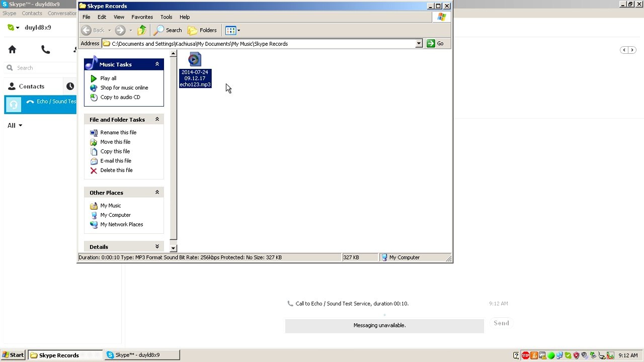Image resolution: width=644 pixels, height=362 pixels.
Task: Switch to Skype Records in the taskbar
Action: coord(65,355)
